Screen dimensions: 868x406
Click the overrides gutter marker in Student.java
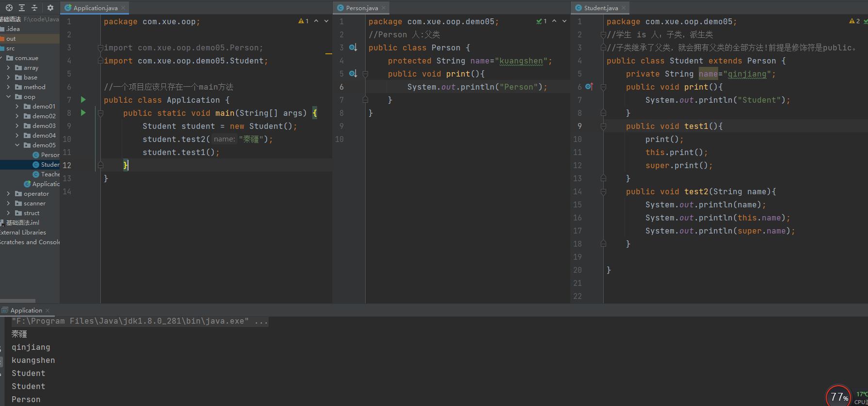coord(589,87)
